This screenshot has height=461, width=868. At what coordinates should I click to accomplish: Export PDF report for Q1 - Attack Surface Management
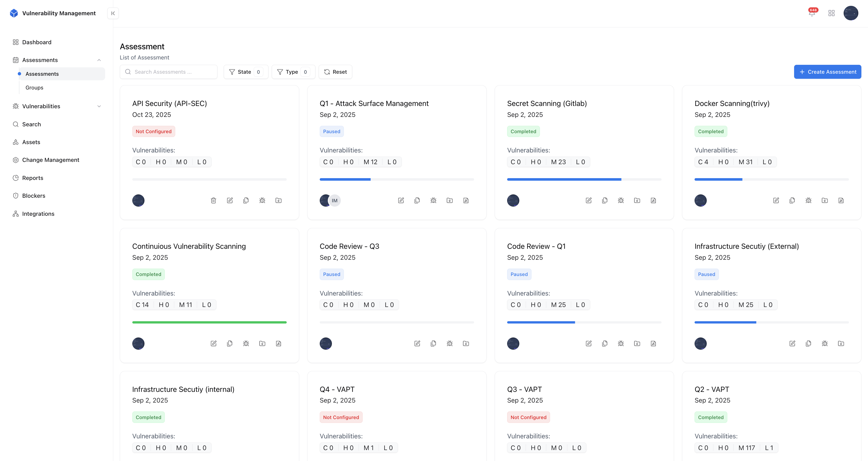click(x=466, y=200)
